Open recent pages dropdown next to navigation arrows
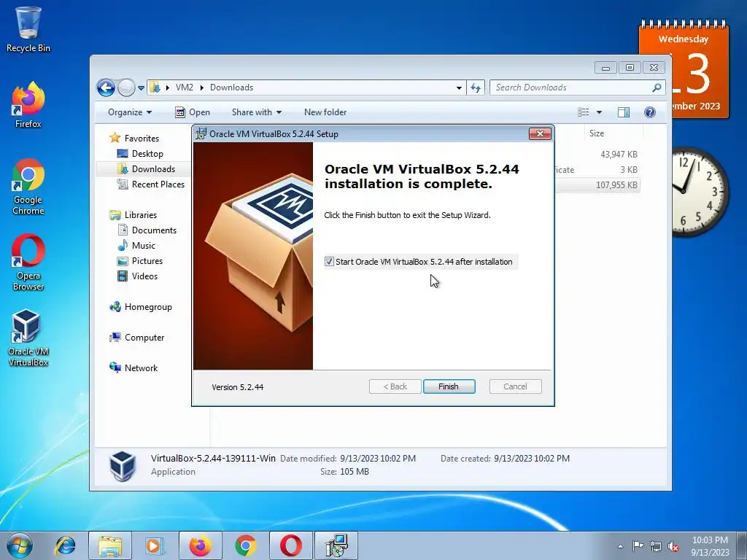The height and width of the screenshot is (560, 747). [141, 88]
